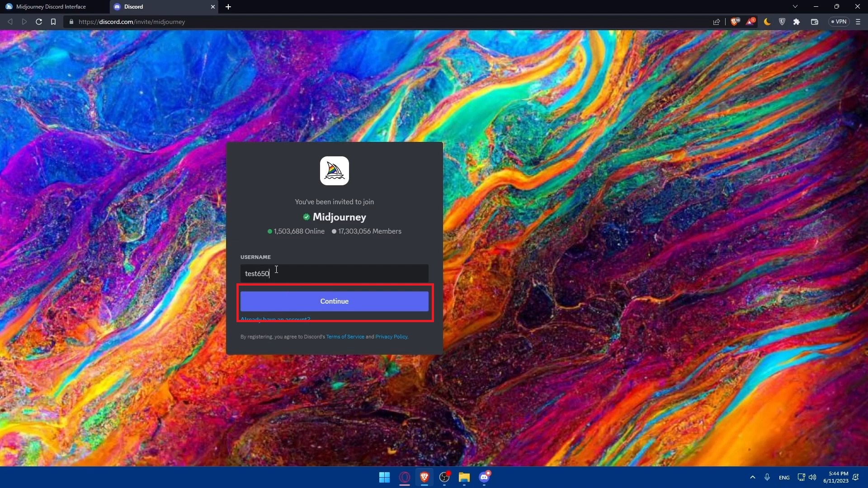Open the browser hamburger menu
This screenshot has width=868, height=488.
pos(858,22)
